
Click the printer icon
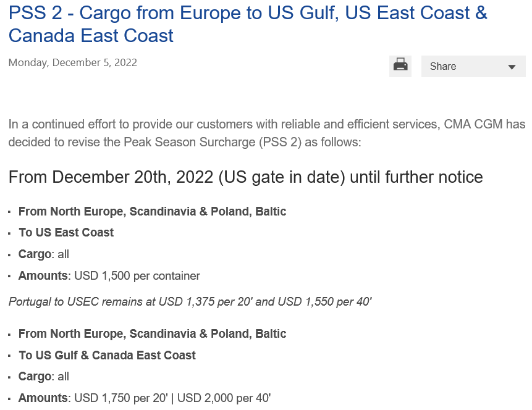pyautogui.click(x=400, y=66)
